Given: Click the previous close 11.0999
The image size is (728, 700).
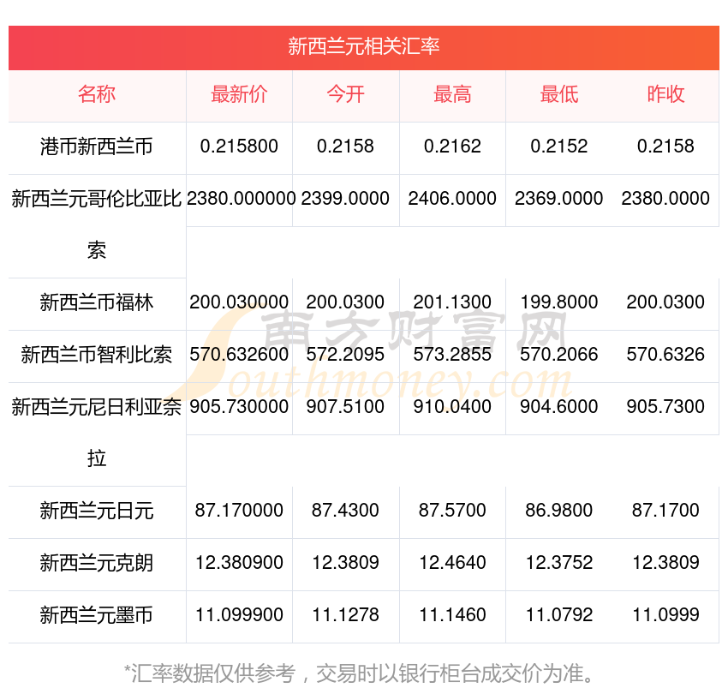Looking at the screenshot, I should tap(665, 615).
